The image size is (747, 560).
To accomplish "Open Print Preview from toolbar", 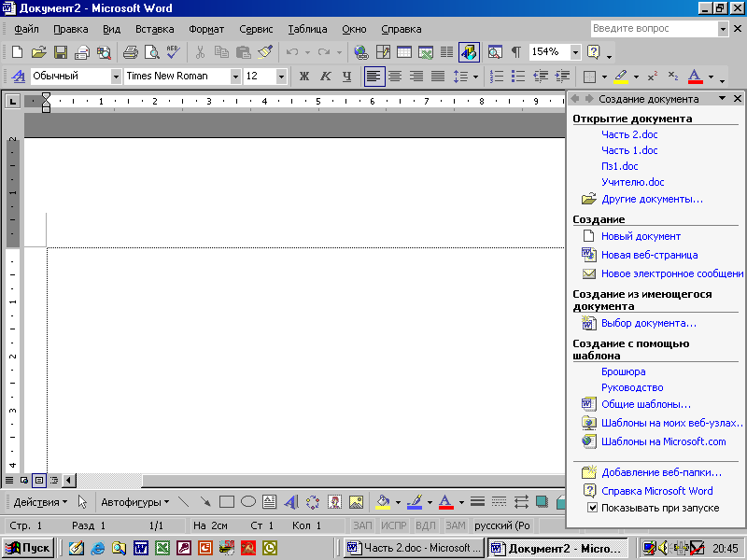I will [152, 52].
